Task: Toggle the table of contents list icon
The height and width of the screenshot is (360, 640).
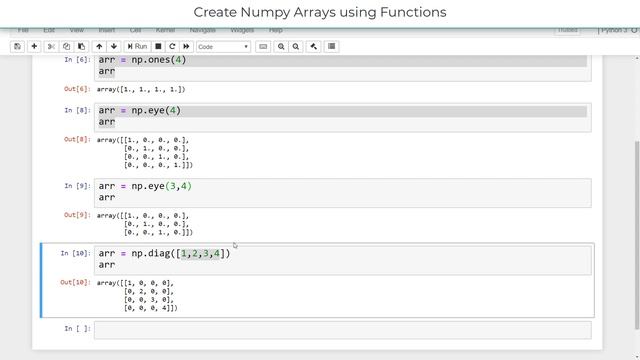Action: coord(331,47)
